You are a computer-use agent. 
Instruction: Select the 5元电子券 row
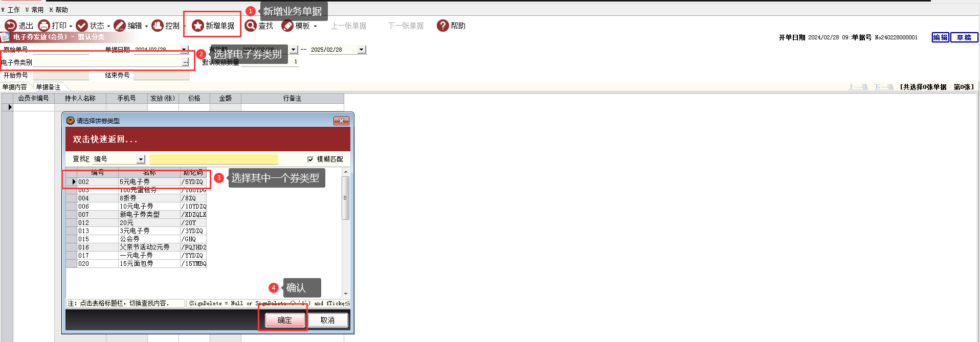click(x=137, y=181)
